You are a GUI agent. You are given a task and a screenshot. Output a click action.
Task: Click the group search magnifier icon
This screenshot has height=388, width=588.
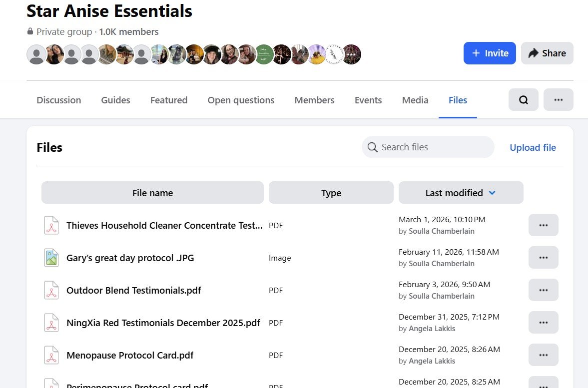point(523,100)
